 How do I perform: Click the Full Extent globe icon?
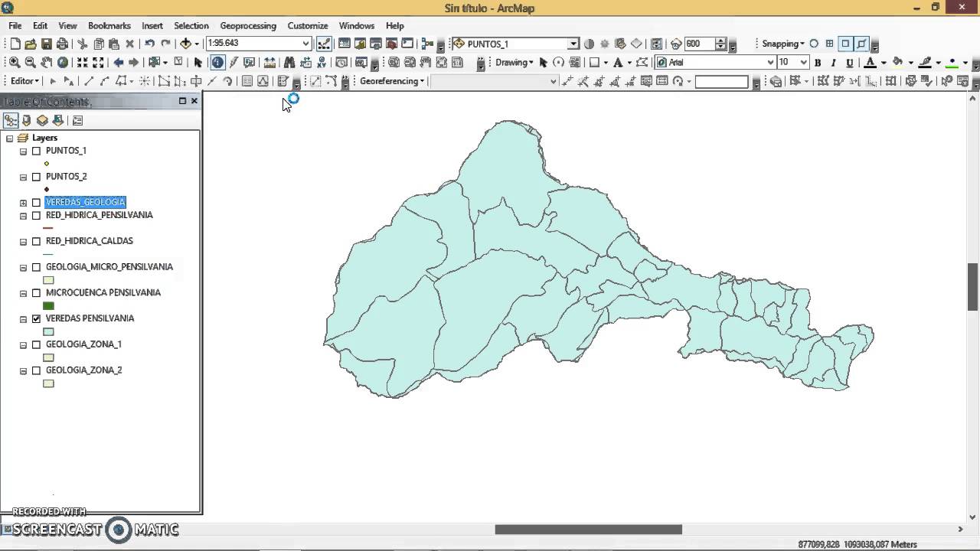tap(63, 62)
